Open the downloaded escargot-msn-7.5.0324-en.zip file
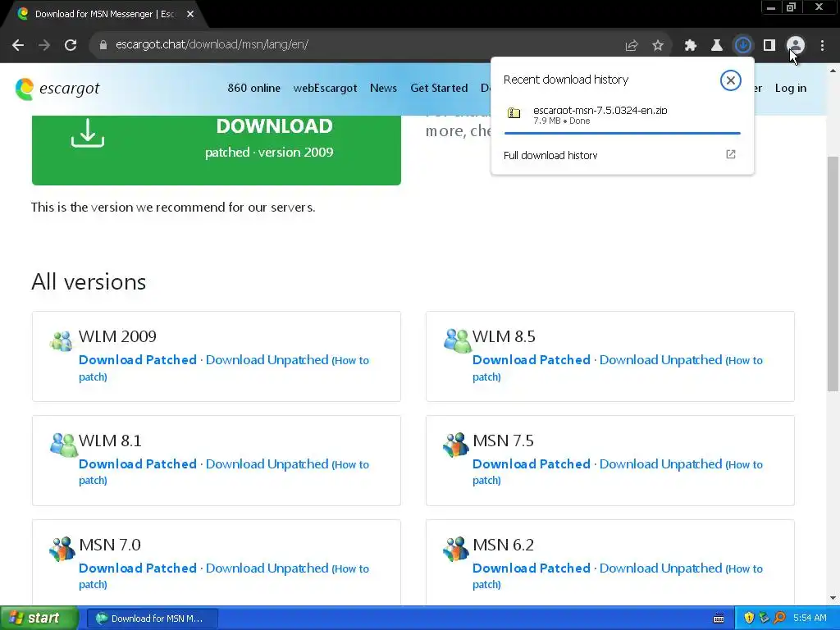This screenshot has width=840, height=630. click(x=622, y=115)
